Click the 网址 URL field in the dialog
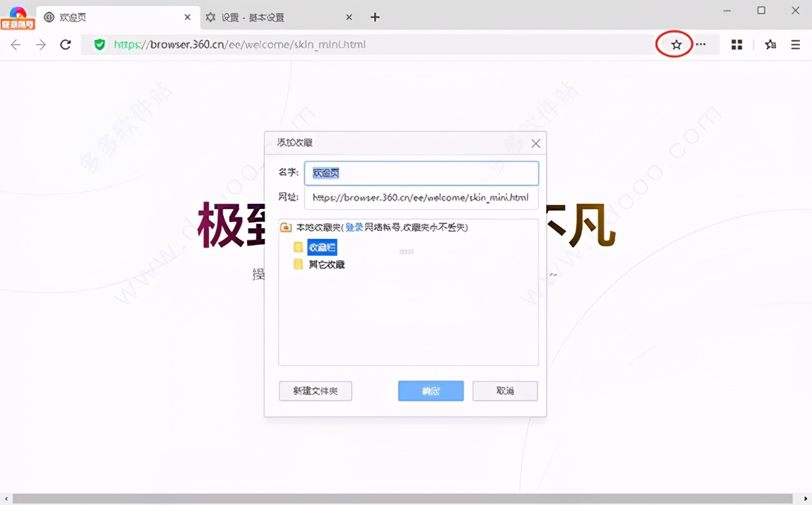The width and height of the screenshot is (812, 505). pos(421,197)
